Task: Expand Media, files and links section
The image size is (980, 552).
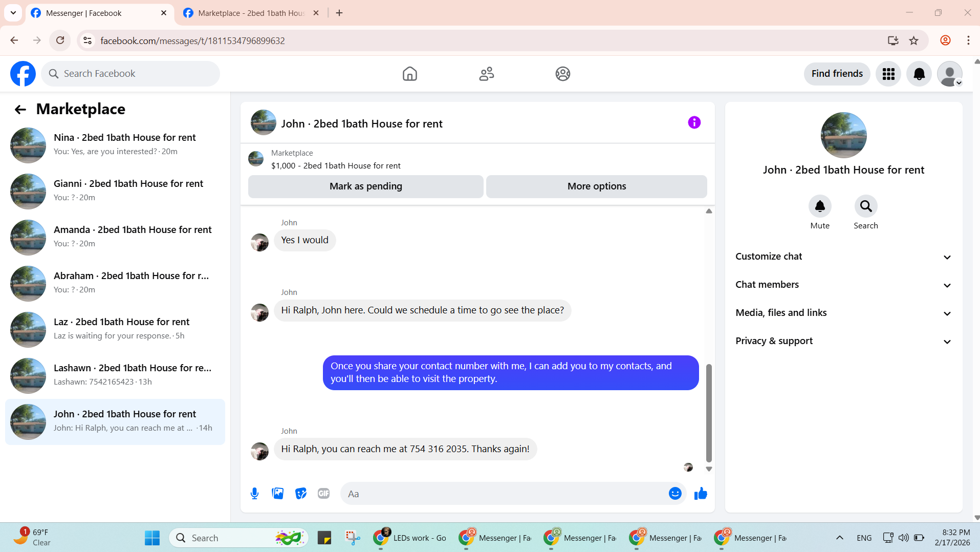Action: (x=843, y=313)
